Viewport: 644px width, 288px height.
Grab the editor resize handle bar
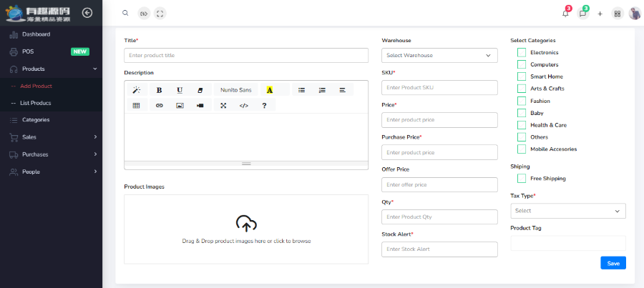point(246,164)
